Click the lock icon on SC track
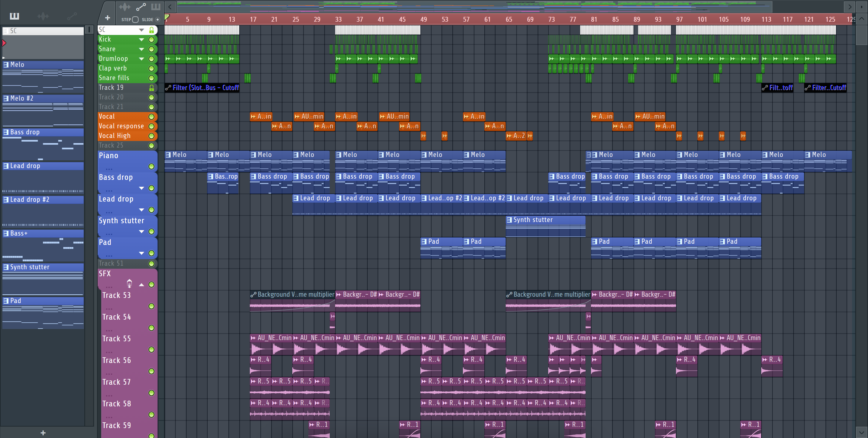This screenshot has width=868, height=438. 152,30
